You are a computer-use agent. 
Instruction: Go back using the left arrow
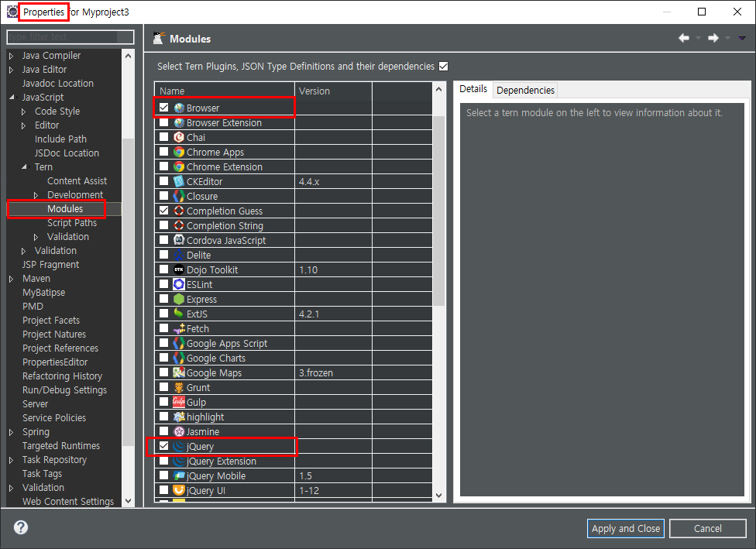684,38
